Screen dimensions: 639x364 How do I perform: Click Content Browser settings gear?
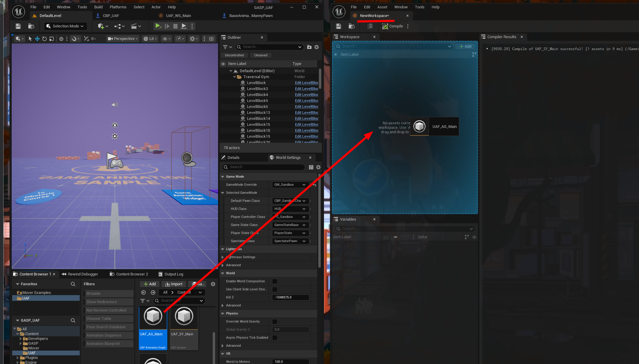pyautogui.click(x=213, y=284)
